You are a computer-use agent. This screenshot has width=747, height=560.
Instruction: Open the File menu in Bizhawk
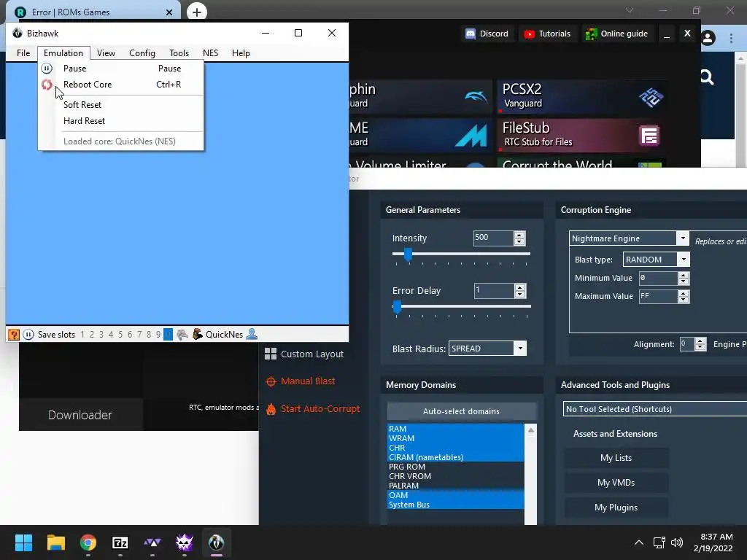click(x=23, y=52)
